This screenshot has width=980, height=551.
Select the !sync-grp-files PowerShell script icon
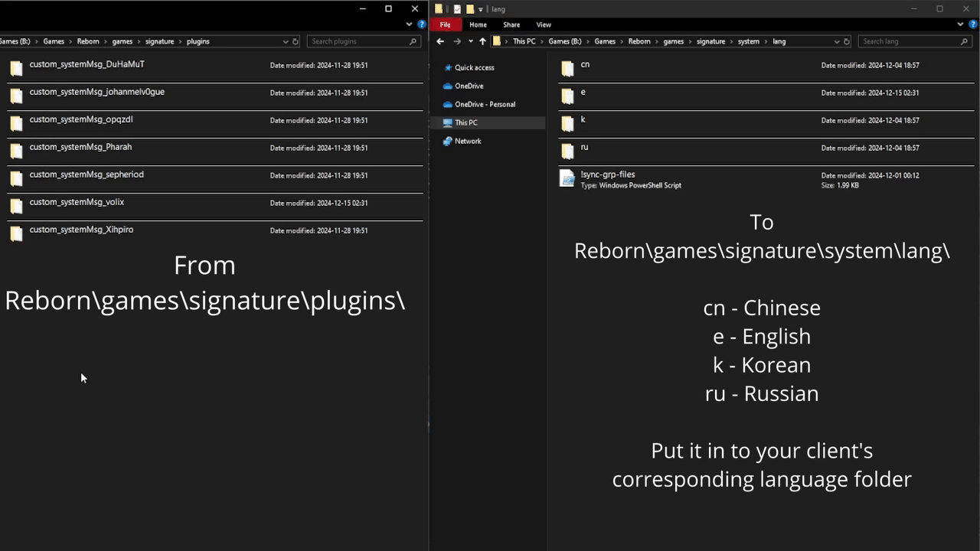[567, 179]
